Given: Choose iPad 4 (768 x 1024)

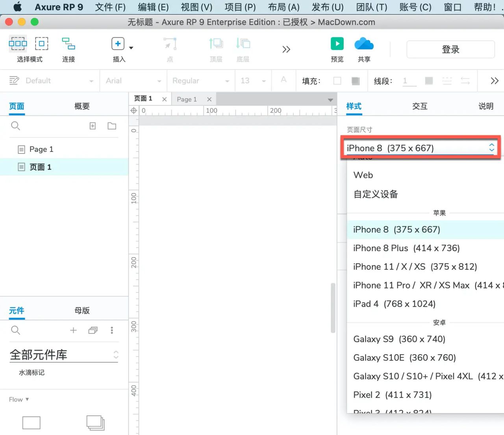Looking at the screenshot, I should coord(425,304).
